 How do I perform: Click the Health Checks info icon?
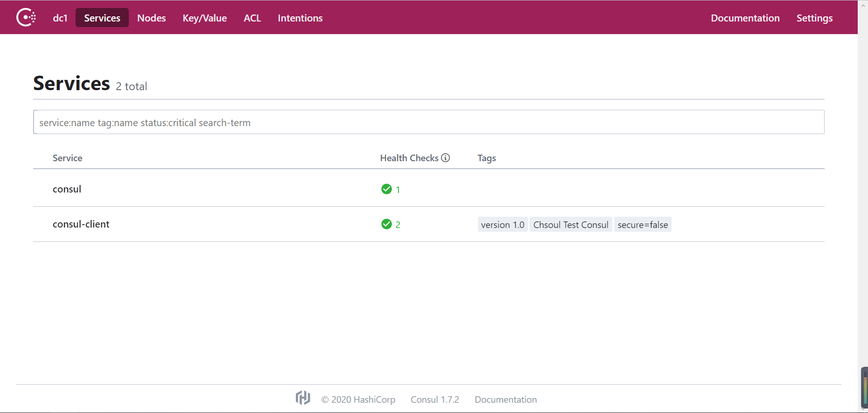coord(446,158)
